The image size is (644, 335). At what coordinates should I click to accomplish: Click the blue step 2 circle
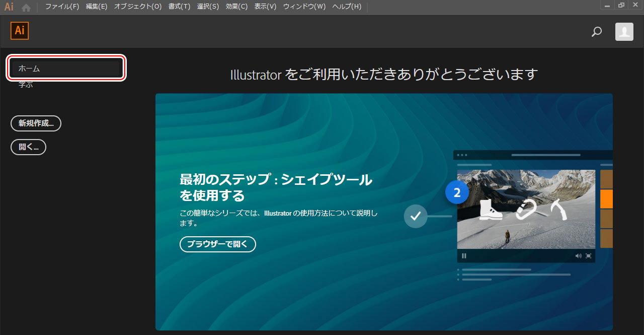click(457, 192)
